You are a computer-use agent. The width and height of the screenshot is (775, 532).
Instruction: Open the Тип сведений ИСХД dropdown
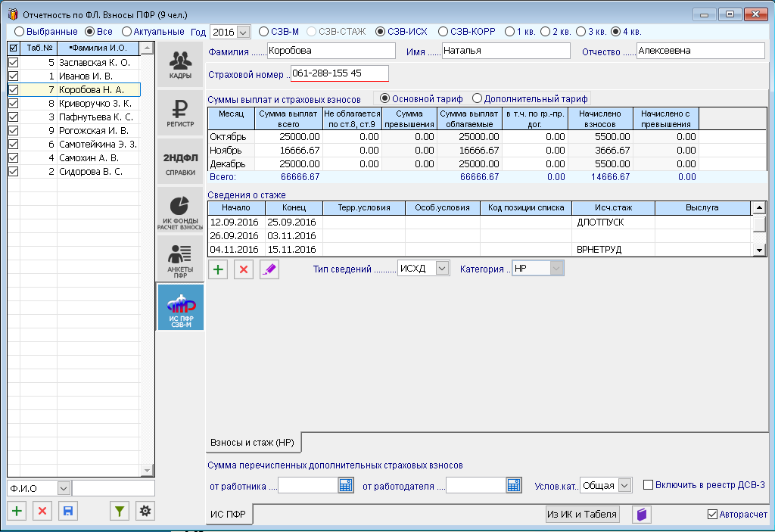[x=442, y=269]
